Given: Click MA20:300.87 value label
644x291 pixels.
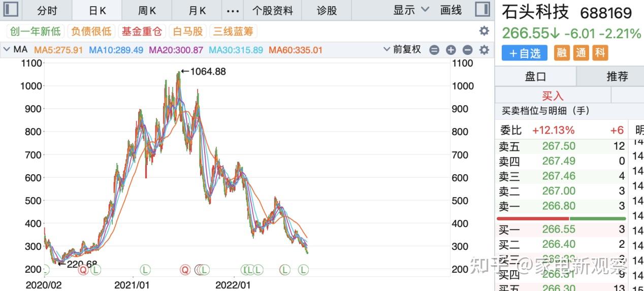Looking at the screenshot, I should point(176,50).
